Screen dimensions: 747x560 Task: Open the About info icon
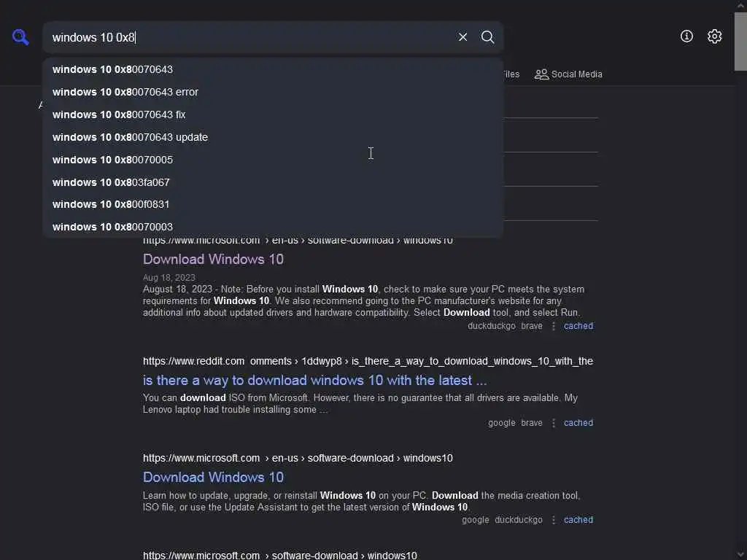click(x=686, y=36)
